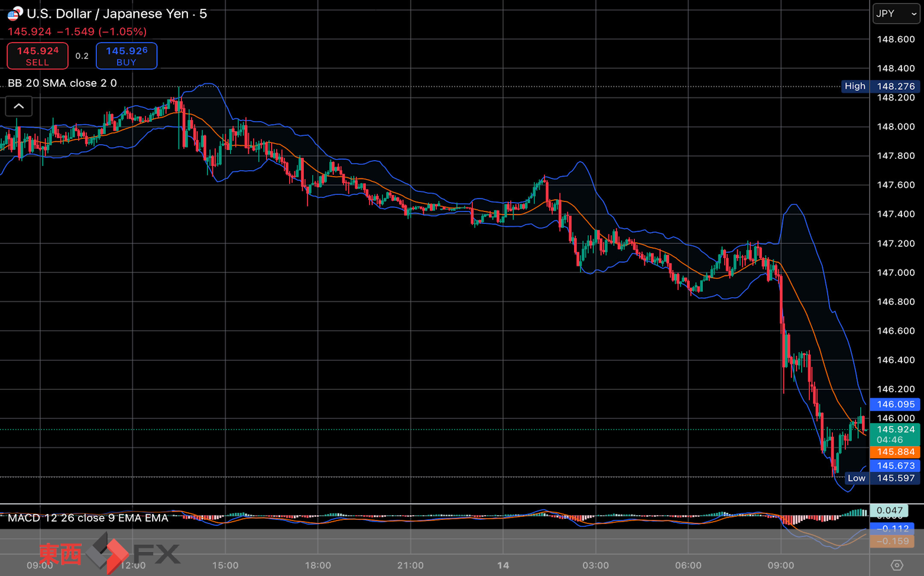Image resolution: width=924 pixels, height=576 pixels.
Task: Click the 148.600 level on price scale
Action: click(x=896, y=40)
